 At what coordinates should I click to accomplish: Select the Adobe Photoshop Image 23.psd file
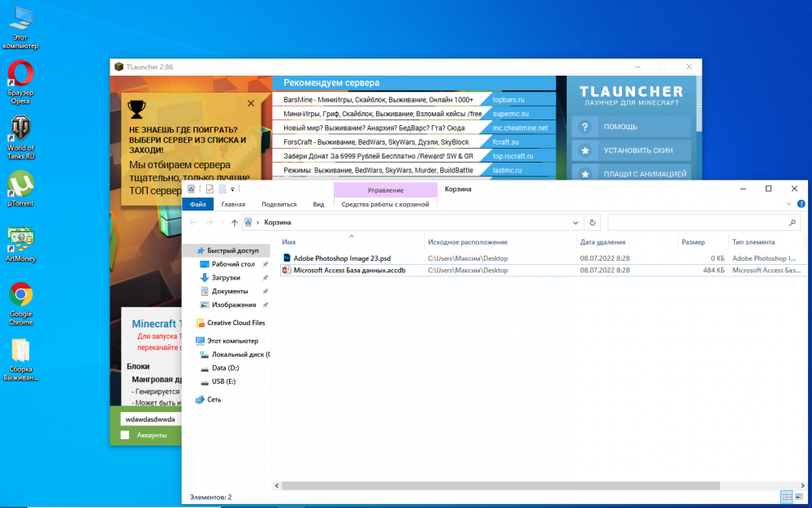[x=342, y=258]
